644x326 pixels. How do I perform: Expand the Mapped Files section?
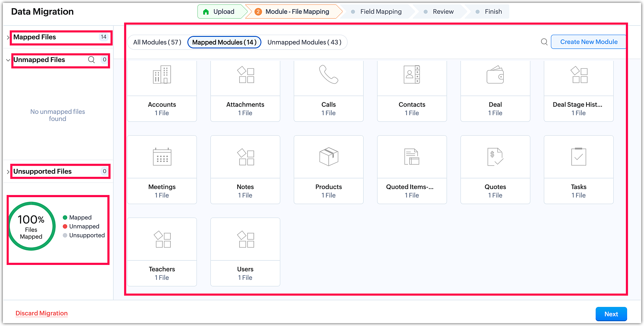pyautogui.click(x=8, y=38)
